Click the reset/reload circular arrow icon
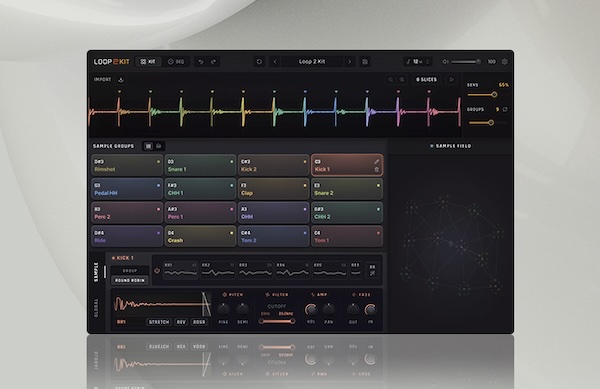Viewport: 600px width, 389px height. (x=259, y=62)
